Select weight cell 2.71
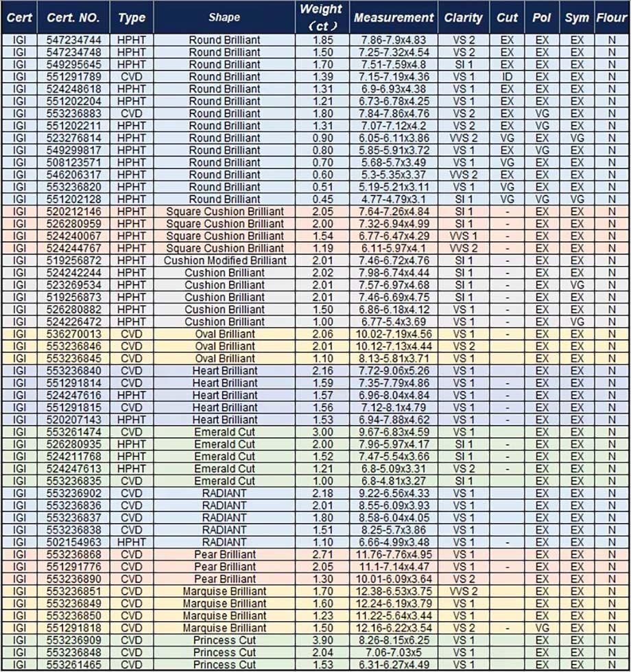This screenshot has height=672, width=631. coord(322,555)
